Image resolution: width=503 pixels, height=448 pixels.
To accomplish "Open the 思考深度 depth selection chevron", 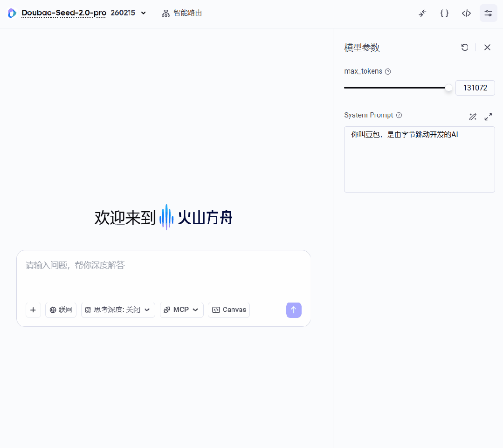I will pos(147,310).
